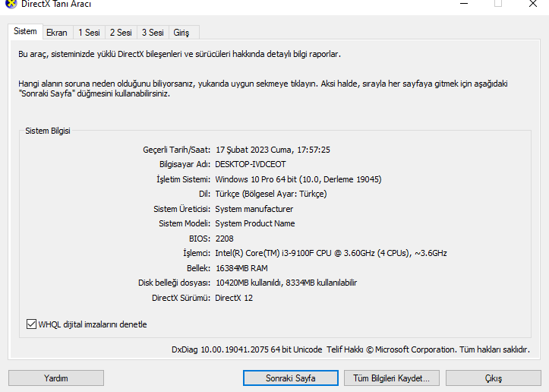The image size is (549, 392).
Task: Click the Sonraki Sayfa button
Action: 291,378
